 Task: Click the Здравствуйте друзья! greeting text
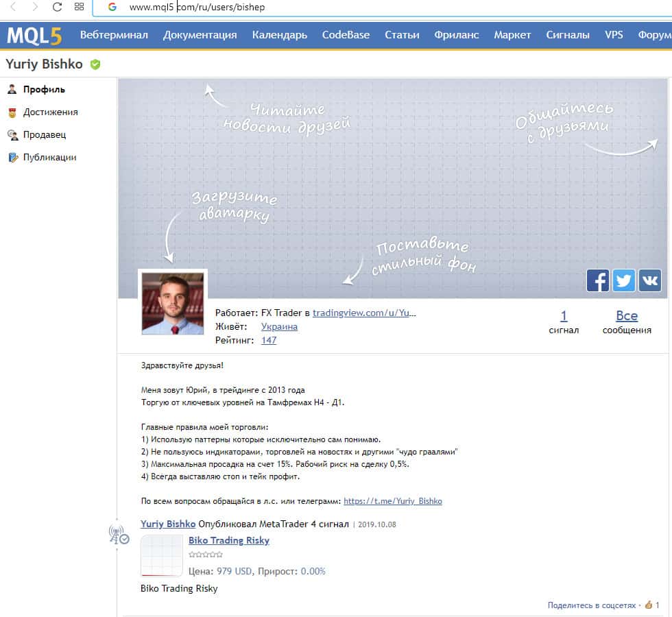[182, 365]
